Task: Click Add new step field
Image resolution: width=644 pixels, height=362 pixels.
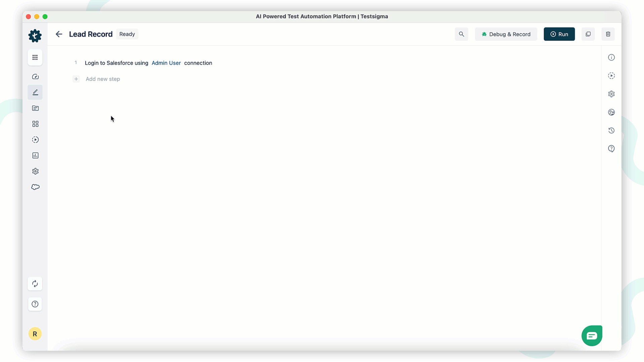Action: coord(103,79)
